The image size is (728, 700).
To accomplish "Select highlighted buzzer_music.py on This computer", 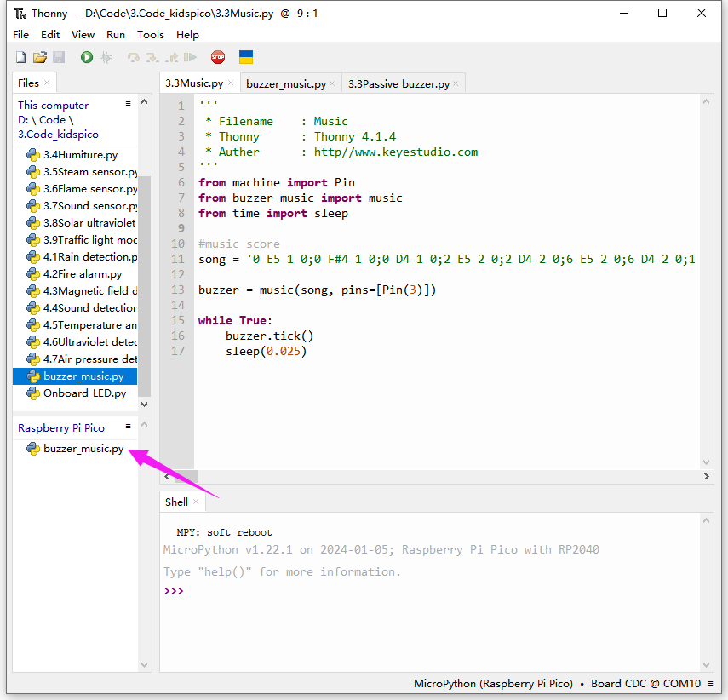I will pyautogui.click(x=75, y=376).
